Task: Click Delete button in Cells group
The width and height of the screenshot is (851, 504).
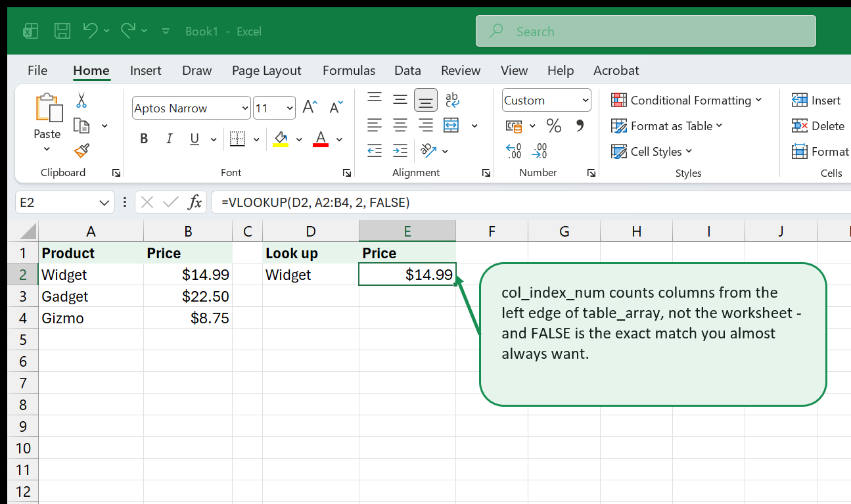Action: click(x=819, y=126)
